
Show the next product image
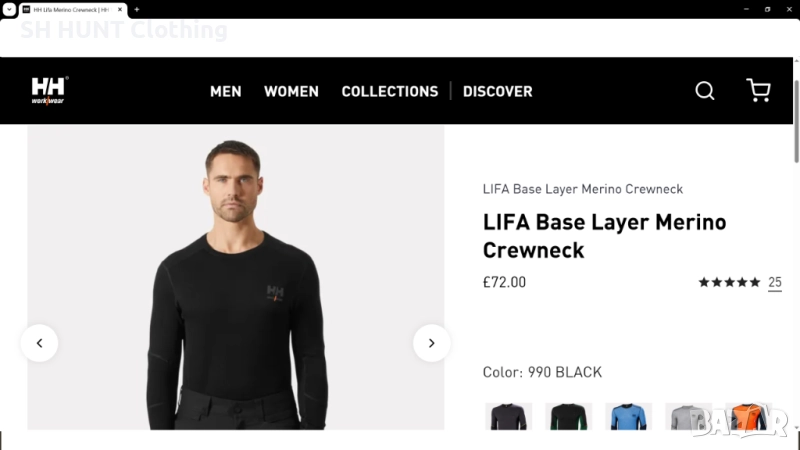[431, 343]
